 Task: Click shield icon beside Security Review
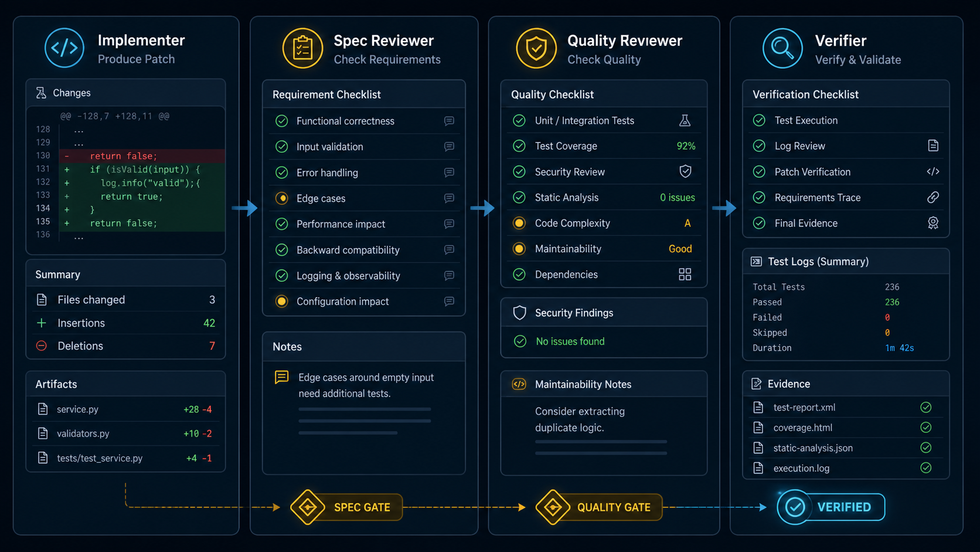tap(685, 171)
